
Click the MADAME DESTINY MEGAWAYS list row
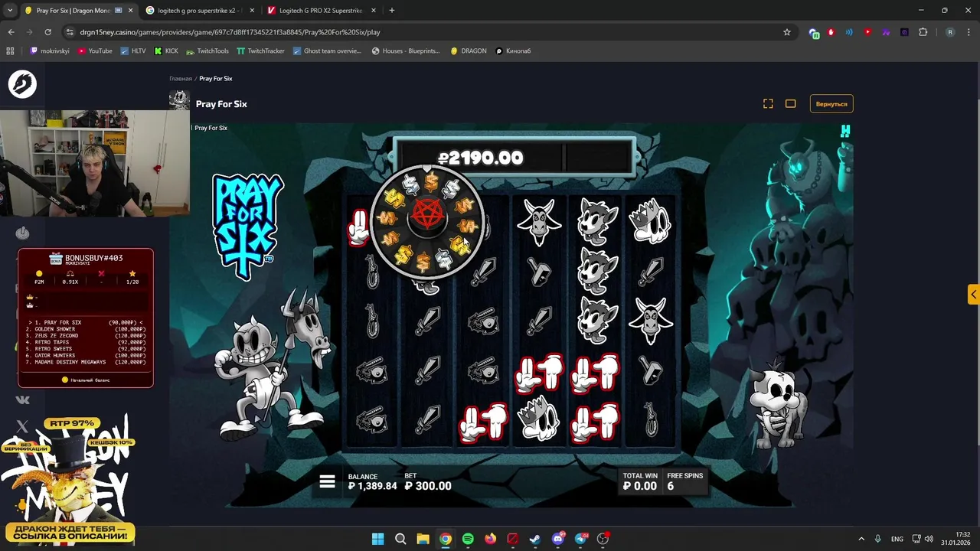86,361
